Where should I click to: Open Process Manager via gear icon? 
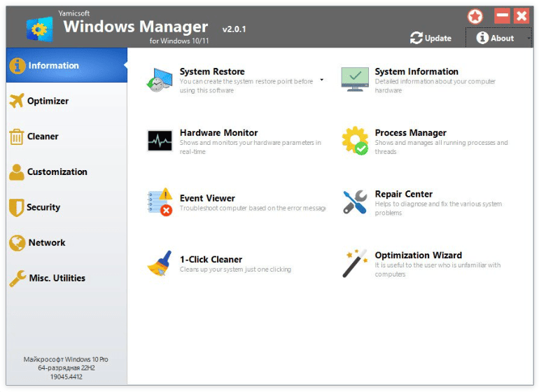click(355, 140)
